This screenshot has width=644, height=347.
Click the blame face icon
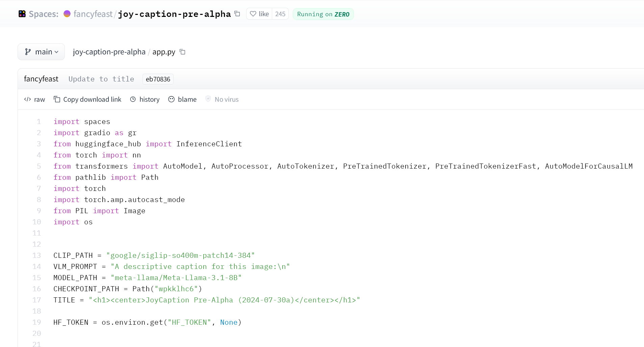coord(172,99)
